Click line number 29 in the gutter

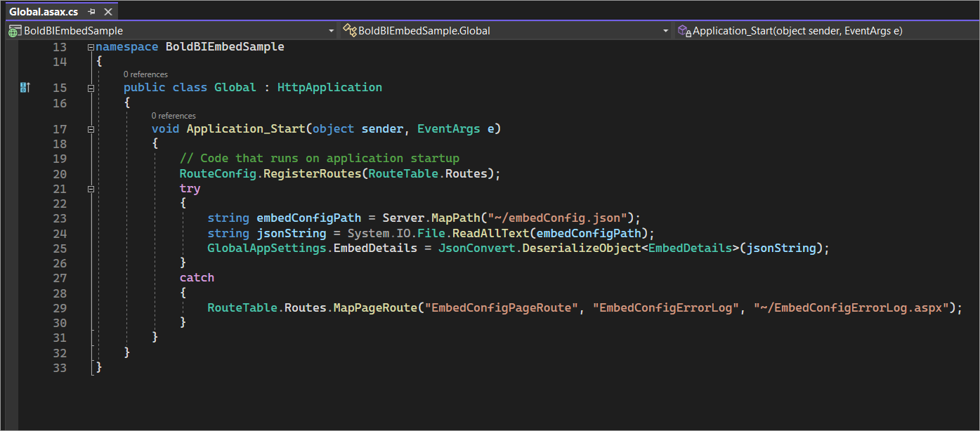pos(60,307)
